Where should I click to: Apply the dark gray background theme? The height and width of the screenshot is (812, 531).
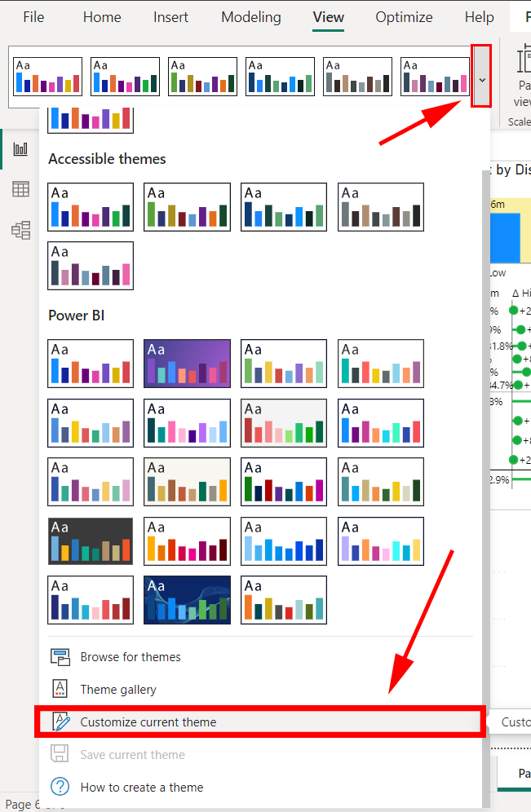click(91, 541)
